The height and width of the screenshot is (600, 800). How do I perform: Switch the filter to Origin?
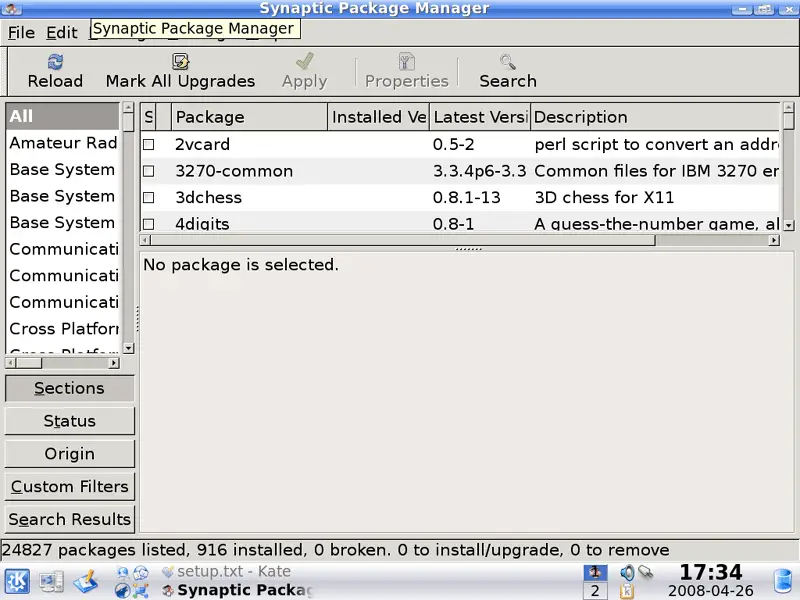click(x=69, y=454)
